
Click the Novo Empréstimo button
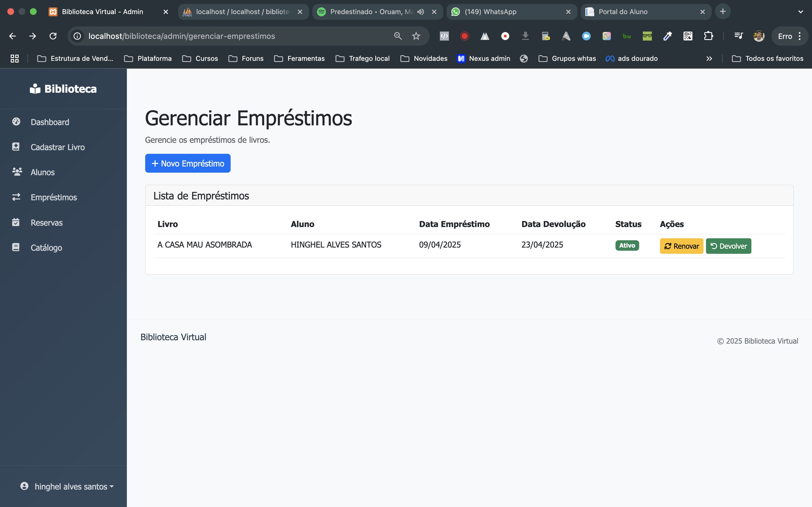coord(187,163)
